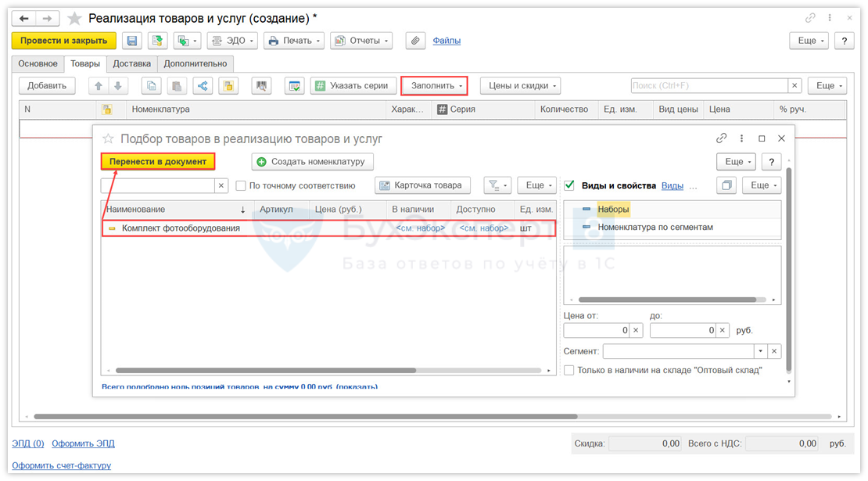Image resolution: width=868 pixels, height=481 pixels.
Task: Click the Цена от input field
Action: tap(597, 331)
